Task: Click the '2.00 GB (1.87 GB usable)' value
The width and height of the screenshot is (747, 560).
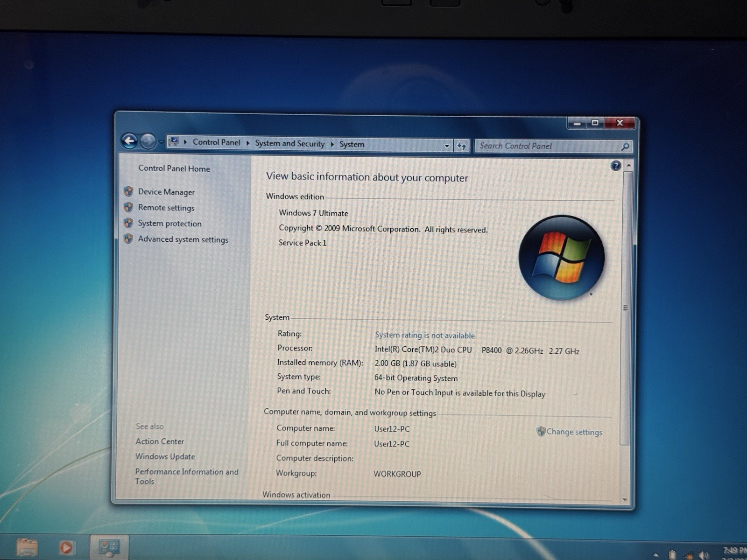Action: click(x=416, y=364)
